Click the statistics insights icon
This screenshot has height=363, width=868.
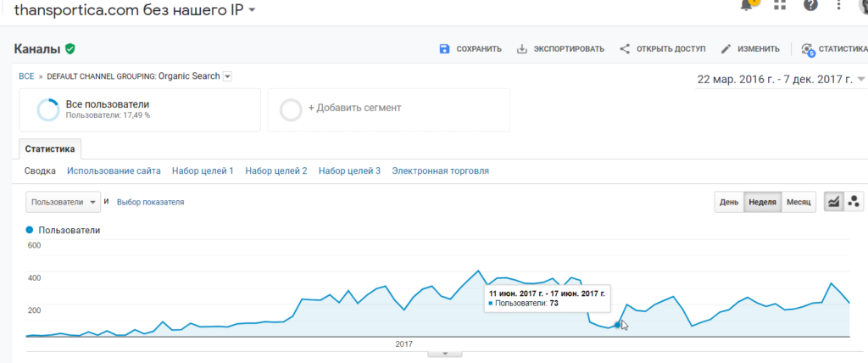click(x=808, y=49)
